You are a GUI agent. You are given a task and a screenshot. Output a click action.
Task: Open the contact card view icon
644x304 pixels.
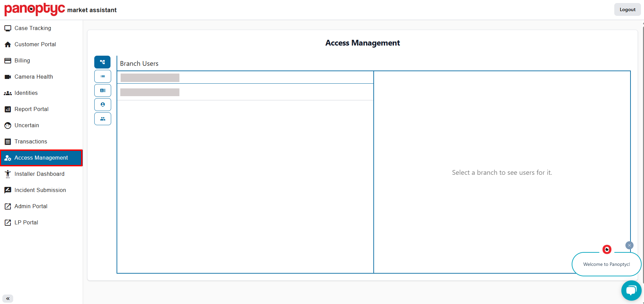tap(102, 90)
